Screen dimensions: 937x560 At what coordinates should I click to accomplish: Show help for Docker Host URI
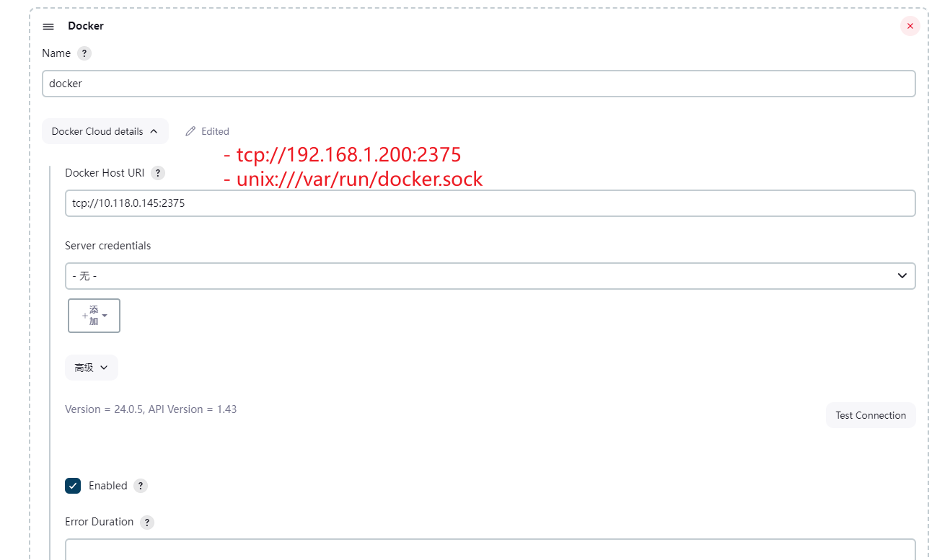(x=158, y=173)
